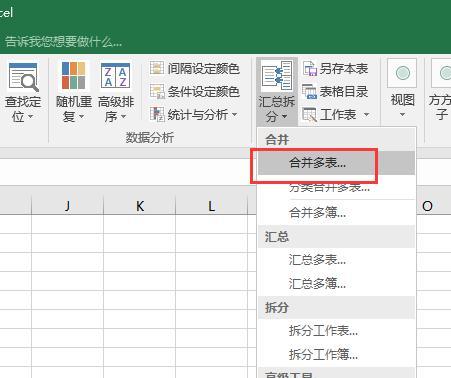Viewport: 451px width, 378px height.
Task: Select 合并多簿... menu entry
Action: click(x=337, y=212)
